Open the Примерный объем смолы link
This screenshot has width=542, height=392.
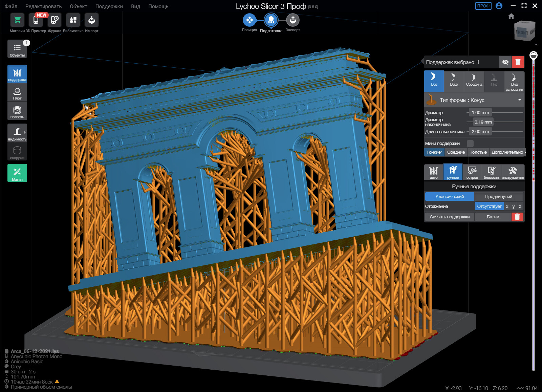[41, 387]
